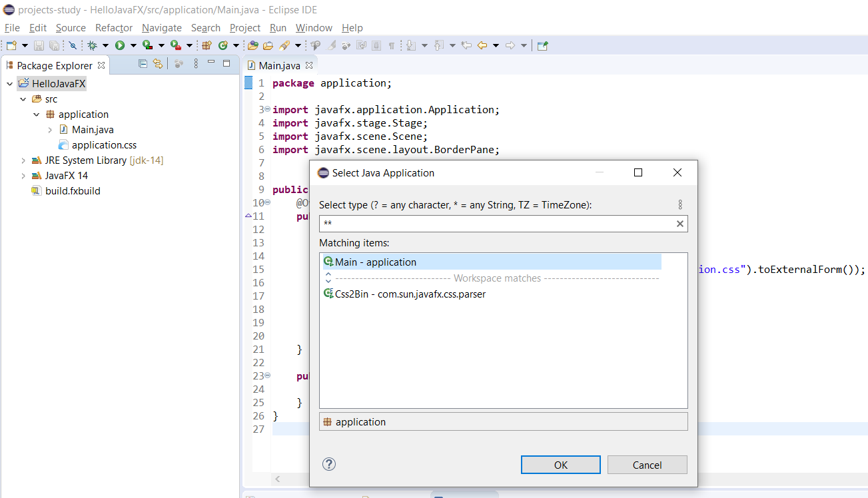Collapse import fold marker at line 3
This screenshot has width=868, height=498.
(267, 109)
